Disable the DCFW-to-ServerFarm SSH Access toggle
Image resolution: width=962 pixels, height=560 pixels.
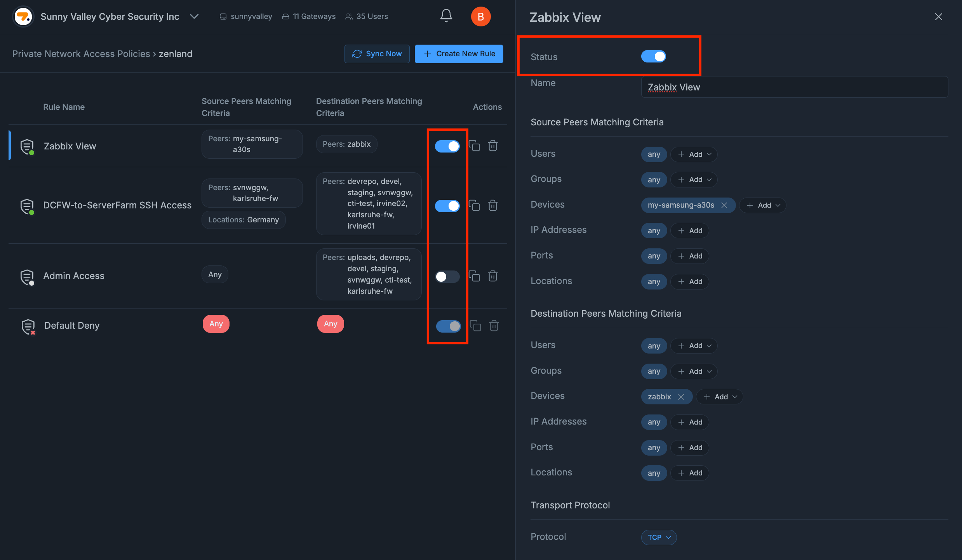tap(447, 206)
